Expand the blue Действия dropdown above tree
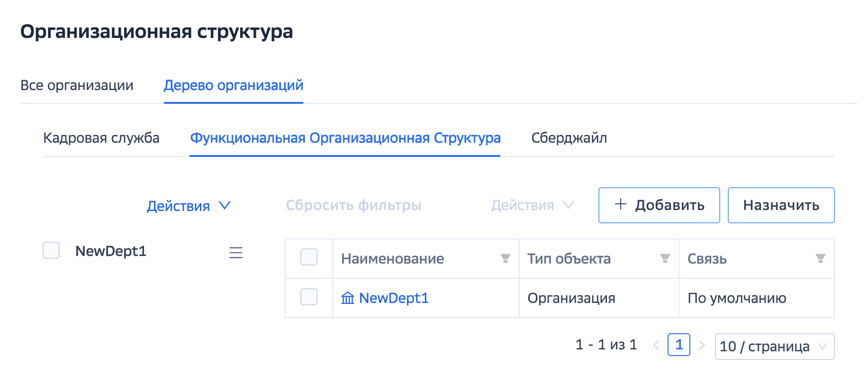 [189, 206]
